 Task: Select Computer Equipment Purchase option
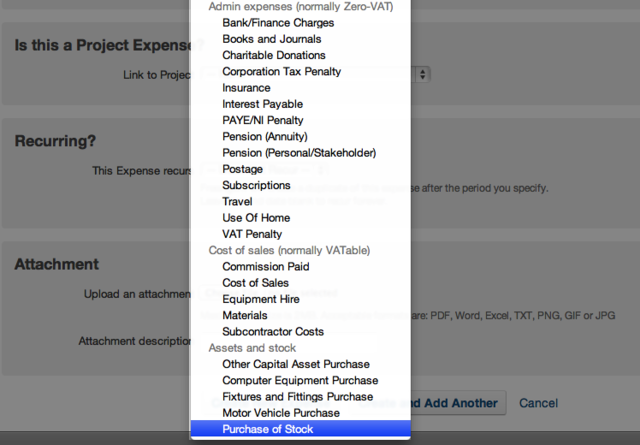300,381
